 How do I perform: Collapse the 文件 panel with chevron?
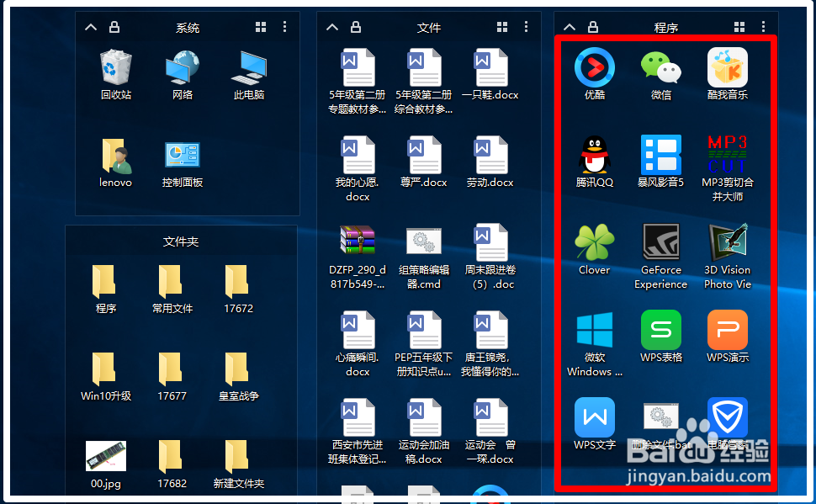point(332,27)
